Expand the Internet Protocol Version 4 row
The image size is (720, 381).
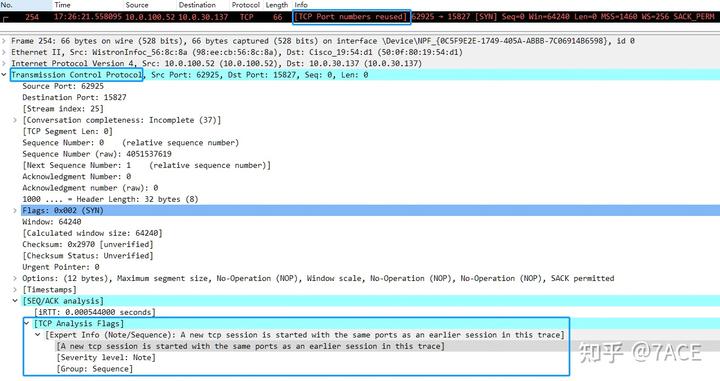(4, 63)
